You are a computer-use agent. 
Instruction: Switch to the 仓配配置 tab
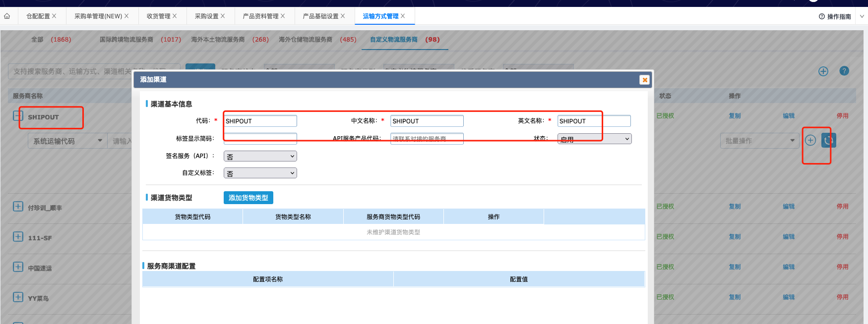point(38,16)
